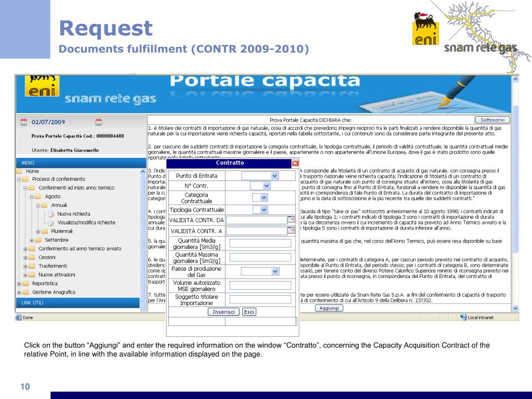Collapse the Processi di conferimento node

click(x=19, y=179)
